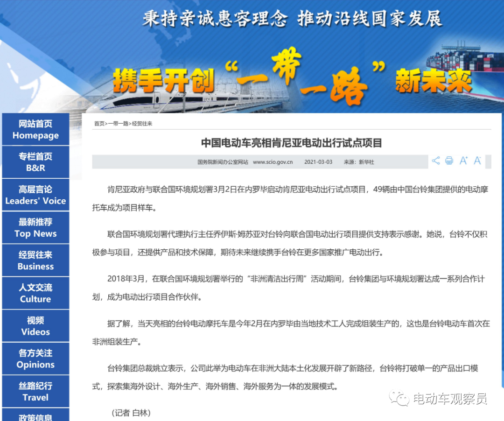Click article title 中国电动车亮相肯尼亚电动出行试点项目
The image size is (504, 421).
(292, 143)
